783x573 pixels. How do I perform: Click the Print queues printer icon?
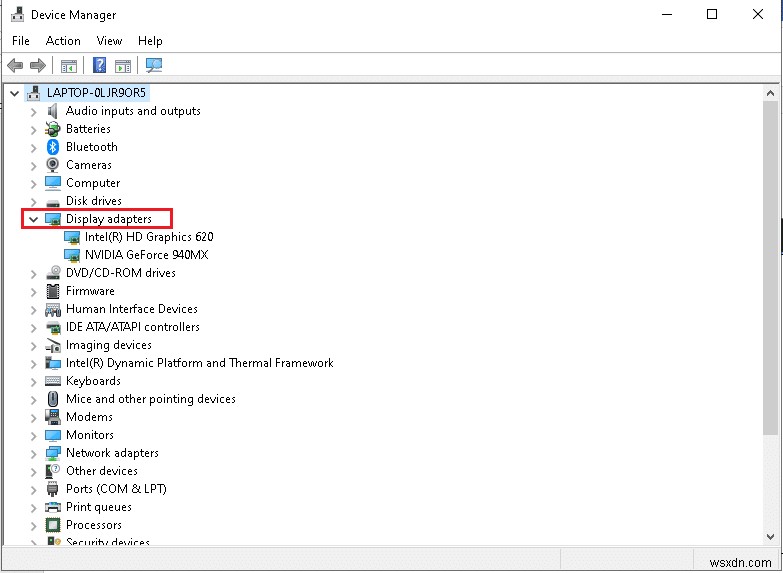point(53,507)
